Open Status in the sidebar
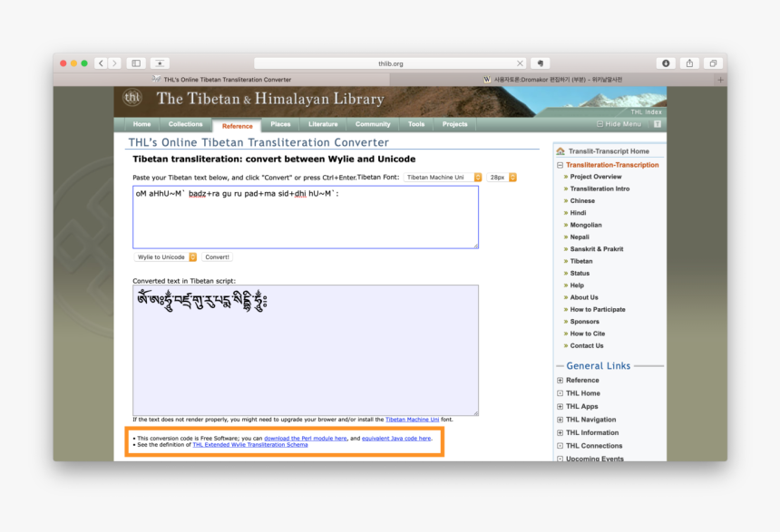Viewport: 780px width, 532px height. (580, 274)
